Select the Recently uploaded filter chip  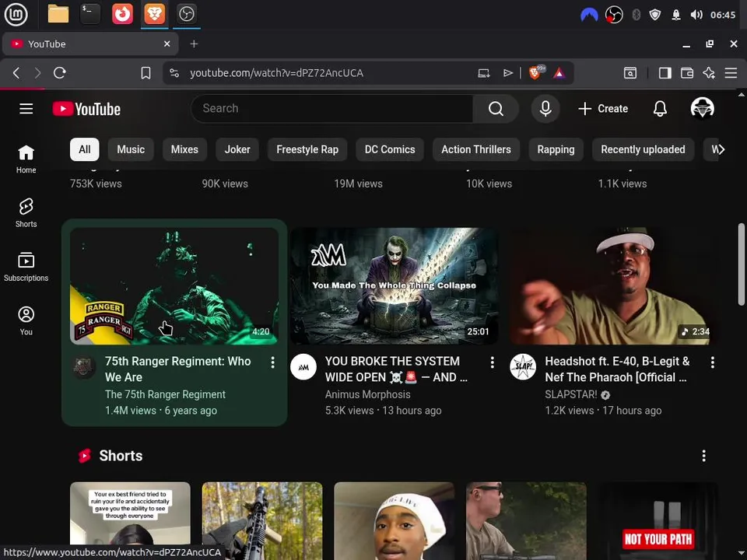pos(643,149)
